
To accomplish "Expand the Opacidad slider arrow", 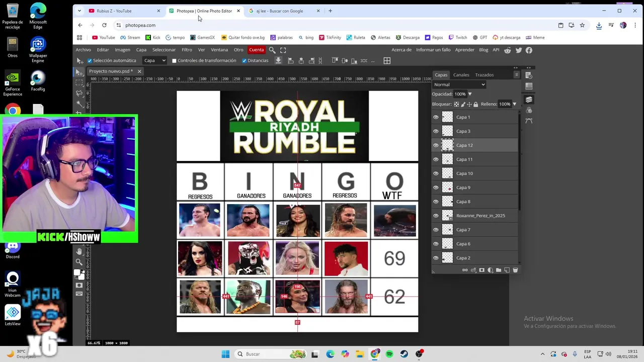I will click(470, 94).
